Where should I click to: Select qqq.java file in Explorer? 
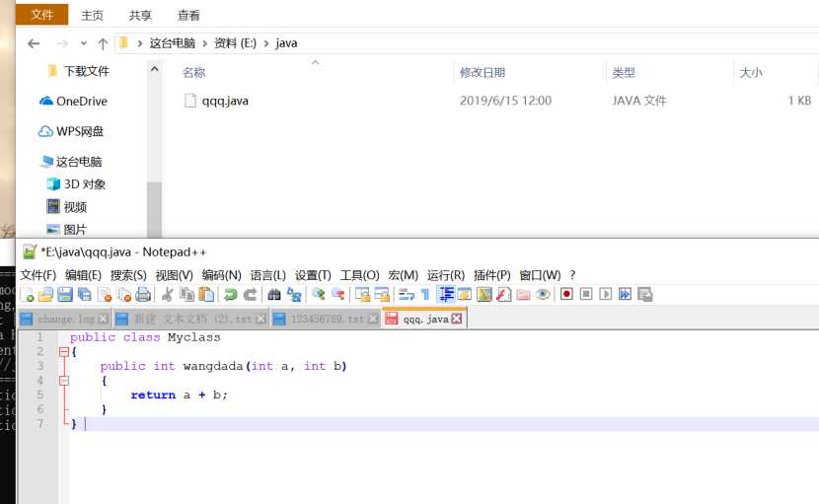[x=225, y=101]
